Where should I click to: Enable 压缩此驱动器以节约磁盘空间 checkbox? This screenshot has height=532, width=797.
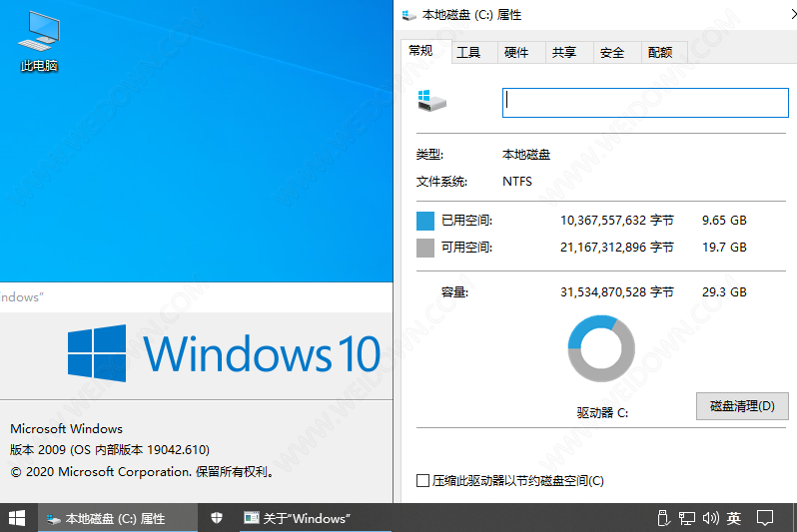(x=423, y=481)
